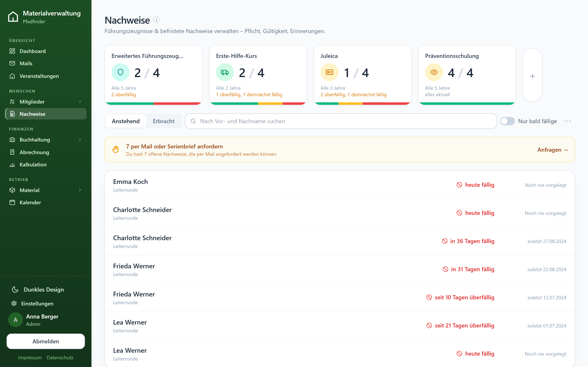Expand the Mitglieder submenu chevron
The image size is (588, 367).
tap(80, 102)
